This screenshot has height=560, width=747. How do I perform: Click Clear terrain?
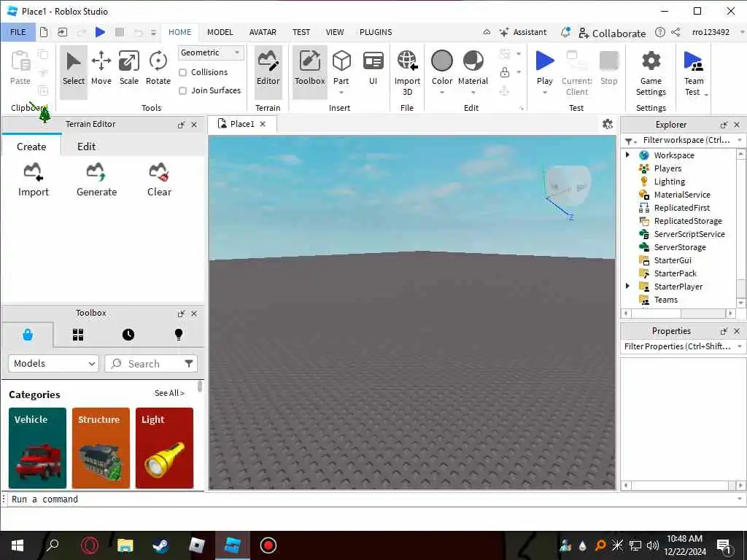coord(159,180)
